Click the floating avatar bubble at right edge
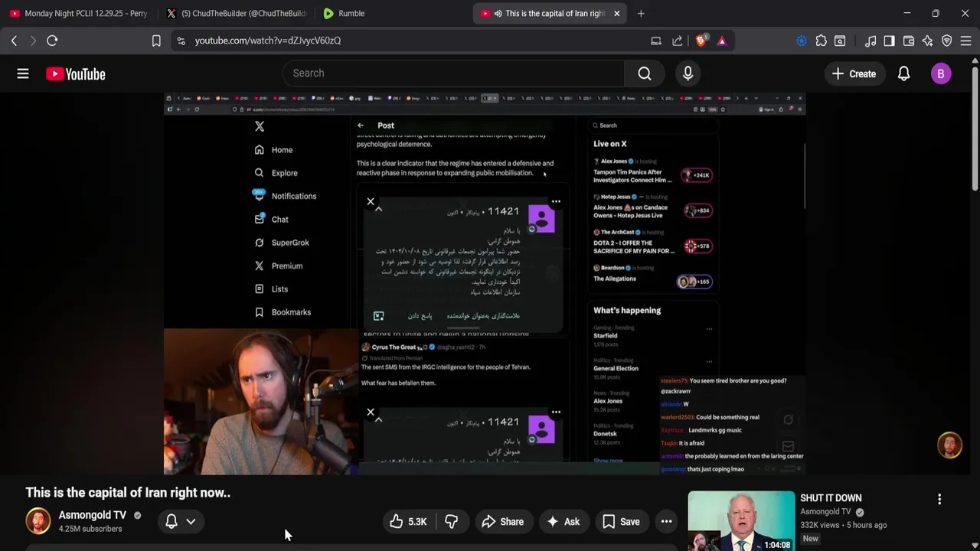 949,445
